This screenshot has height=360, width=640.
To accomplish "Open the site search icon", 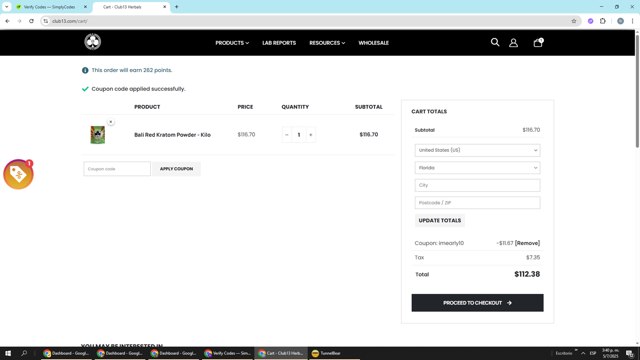I will [x=495, y=42].
